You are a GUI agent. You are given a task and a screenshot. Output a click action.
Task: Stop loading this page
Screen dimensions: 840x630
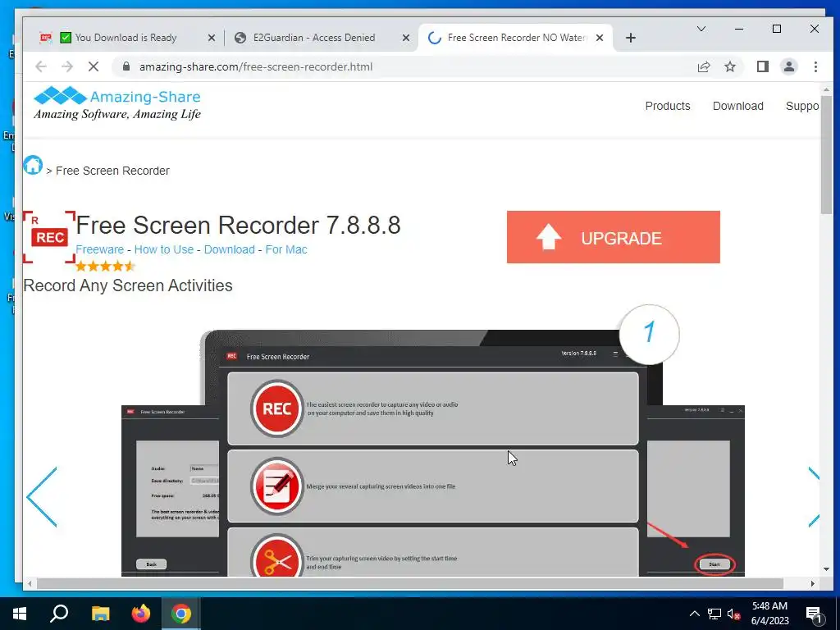click(x=94, y=66)
